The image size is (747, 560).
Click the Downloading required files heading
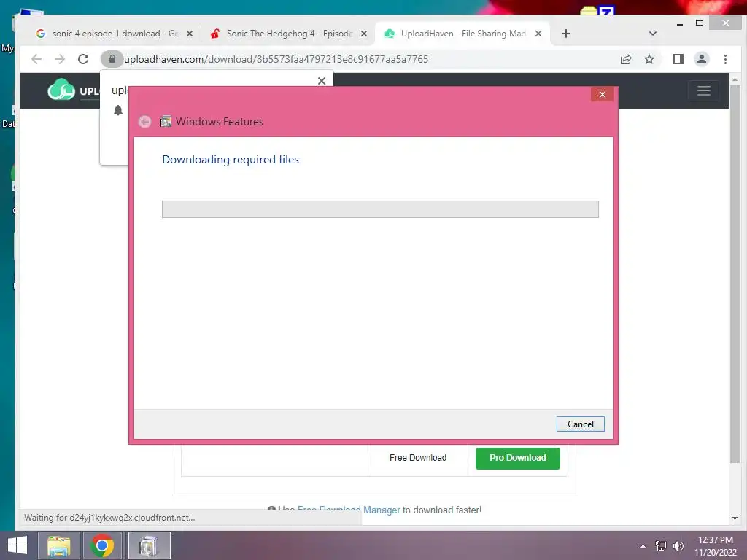tap(231, 160)
